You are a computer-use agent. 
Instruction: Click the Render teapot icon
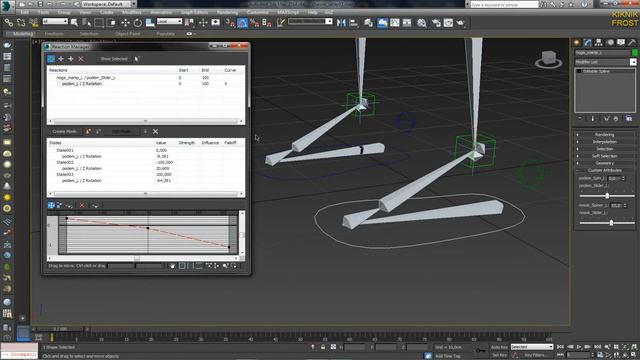coord(461,23)
